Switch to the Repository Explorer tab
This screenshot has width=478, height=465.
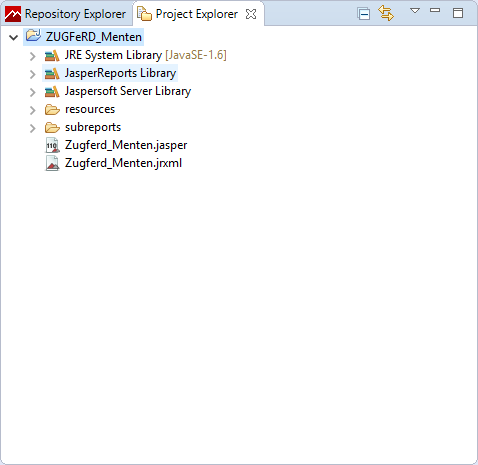coord(66,14)
